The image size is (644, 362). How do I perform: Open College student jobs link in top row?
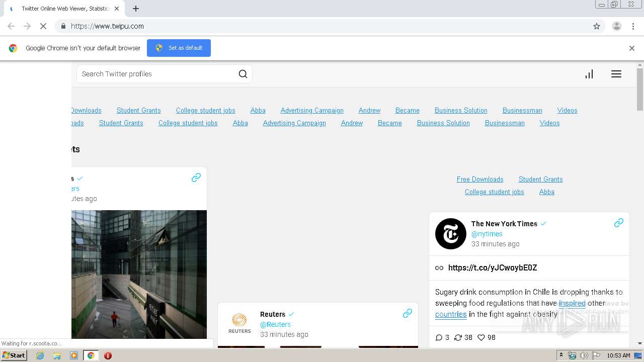point(206,110)
